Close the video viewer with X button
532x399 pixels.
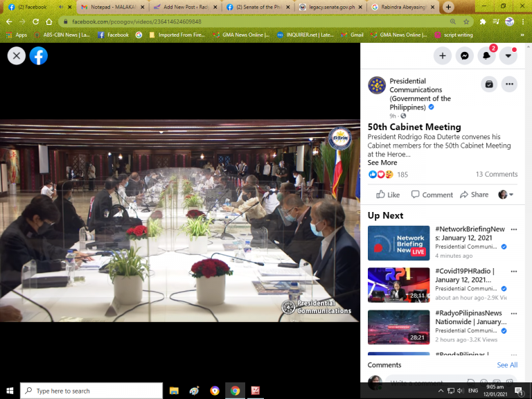click(17, 56)
